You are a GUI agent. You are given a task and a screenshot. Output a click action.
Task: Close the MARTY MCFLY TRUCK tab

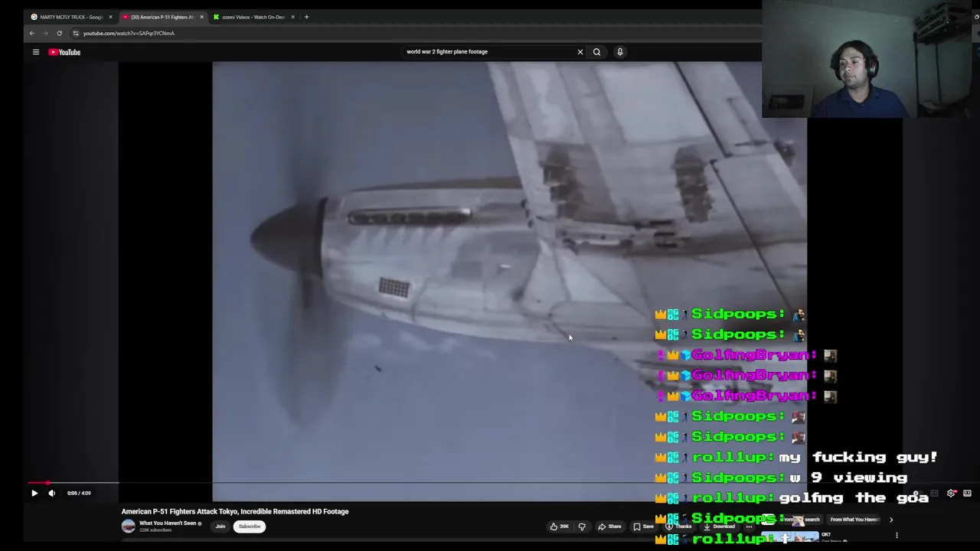click(110, 17)
